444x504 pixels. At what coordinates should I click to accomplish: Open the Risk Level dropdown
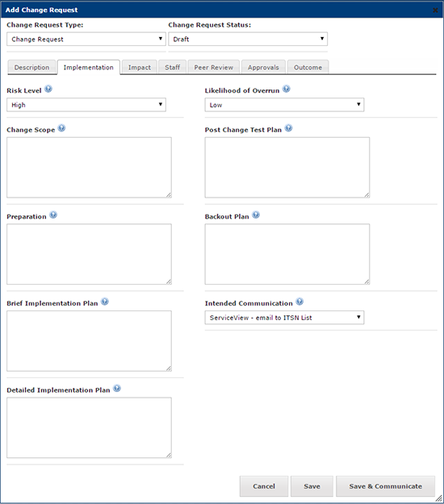(x=86, y=105)
